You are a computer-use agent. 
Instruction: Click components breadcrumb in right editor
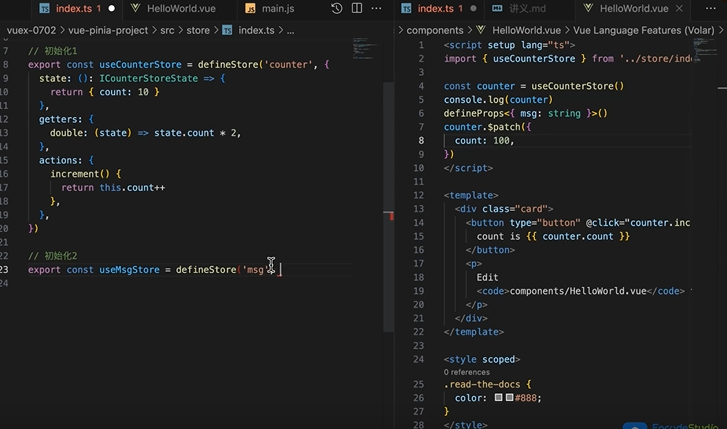click(434, 30)
